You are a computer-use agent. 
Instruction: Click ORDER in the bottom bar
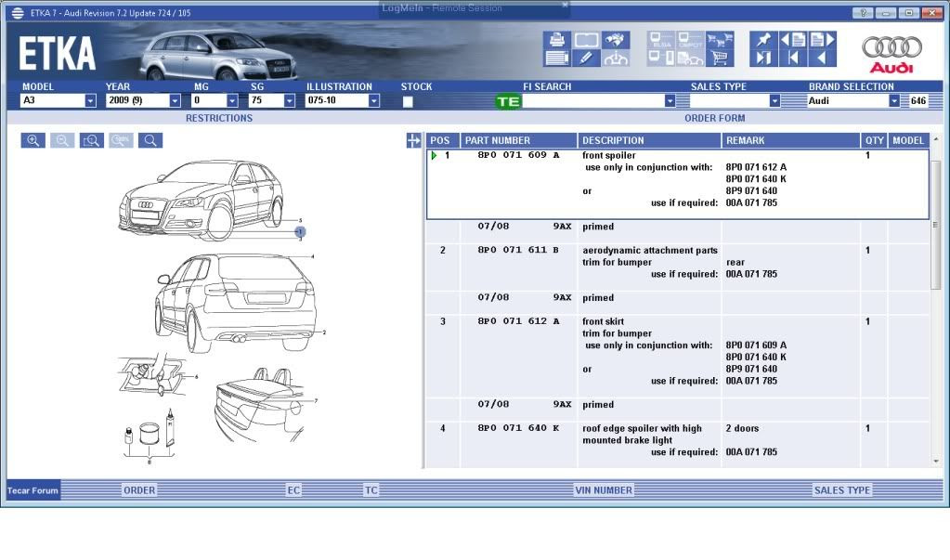point(139,490)
